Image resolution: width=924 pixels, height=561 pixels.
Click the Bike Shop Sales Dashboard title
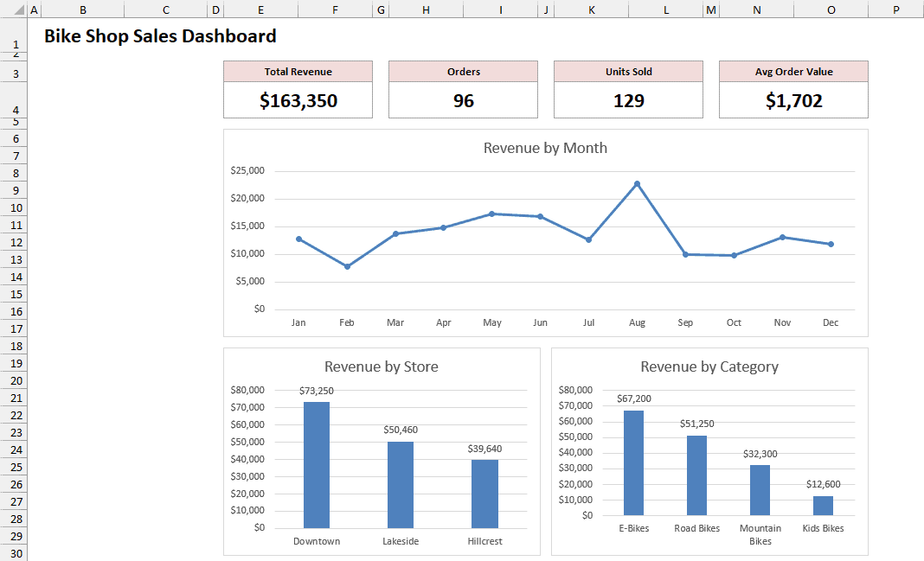click(160, 36)
